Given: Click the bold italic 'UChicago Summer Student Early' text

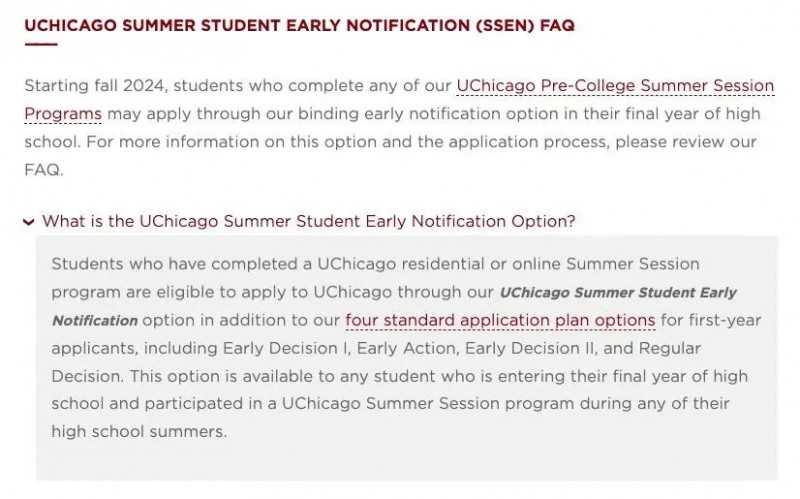Looking at the screenshot, I should pos(618,293).
